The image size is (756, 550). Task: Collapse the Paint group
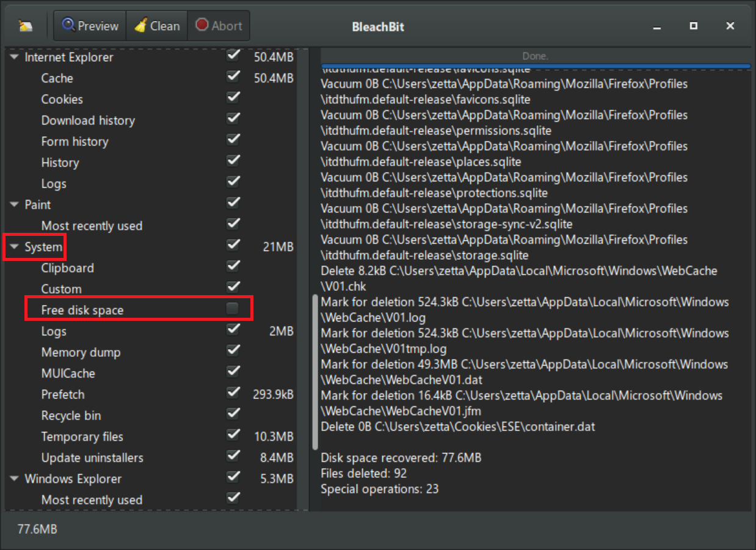point(15,205)
